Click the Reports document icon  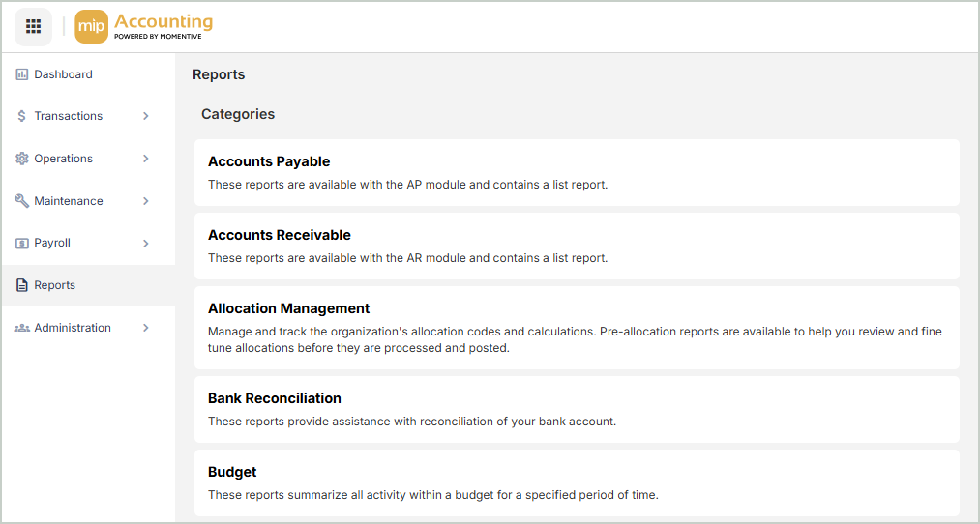pyautogui.click(x=22, y=285)
